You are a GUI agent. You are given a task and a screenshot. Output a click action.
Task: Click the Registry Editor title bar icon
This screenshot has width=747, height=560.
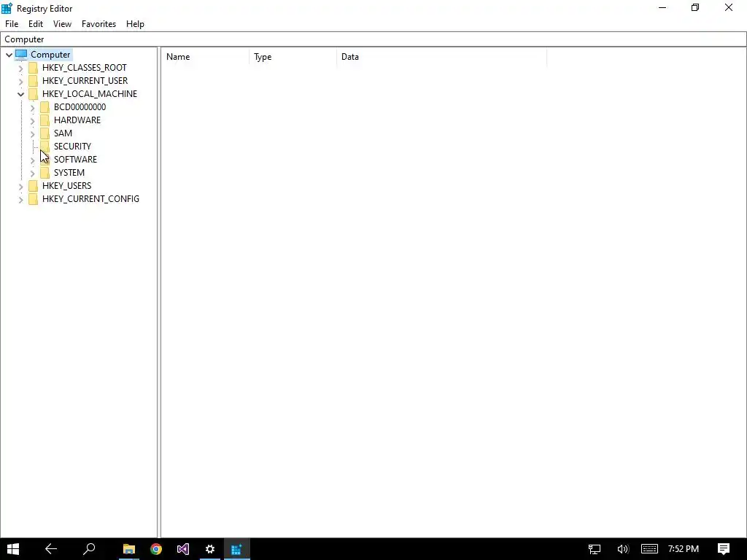7,8
